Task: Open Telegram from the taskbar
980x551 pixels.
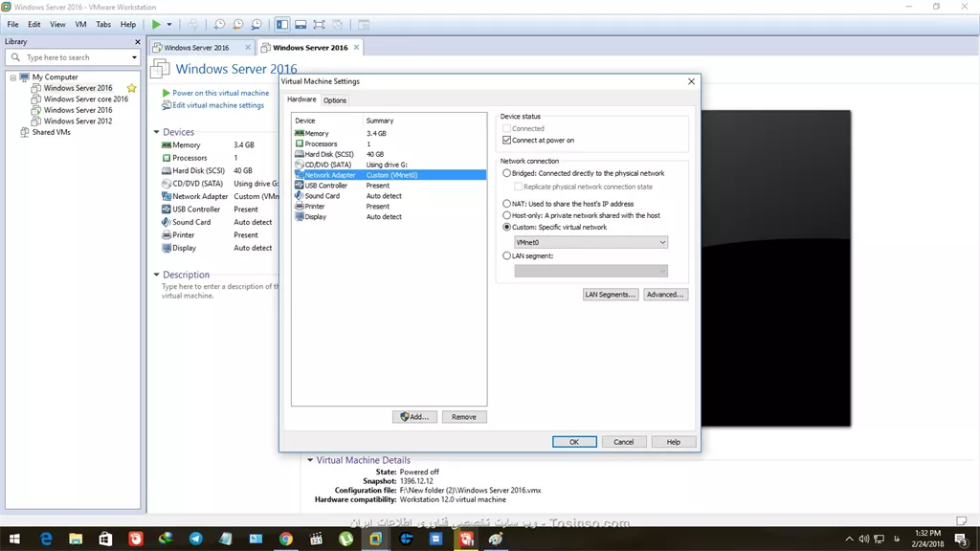Action: click(x=195, y=539)
